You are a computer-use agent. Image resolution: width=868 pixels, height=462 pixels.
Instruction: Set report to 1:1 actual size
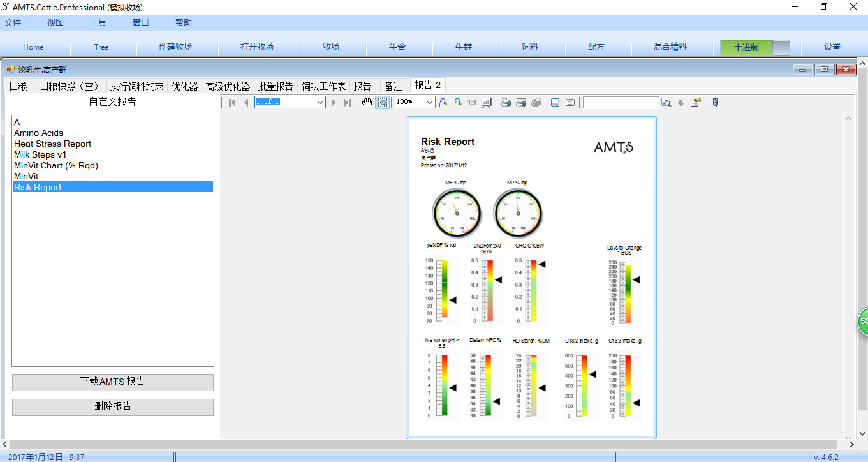pos(471,102)
